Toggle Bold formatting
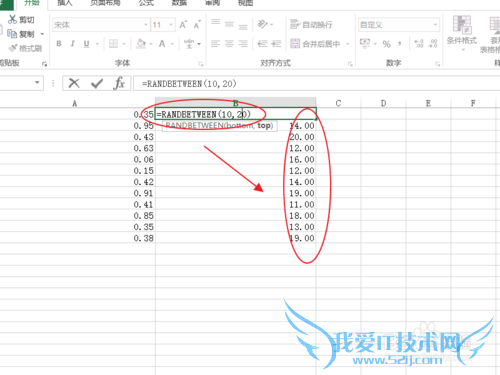The height and width of the screenshot is (375, 500). tap(59, 44)
